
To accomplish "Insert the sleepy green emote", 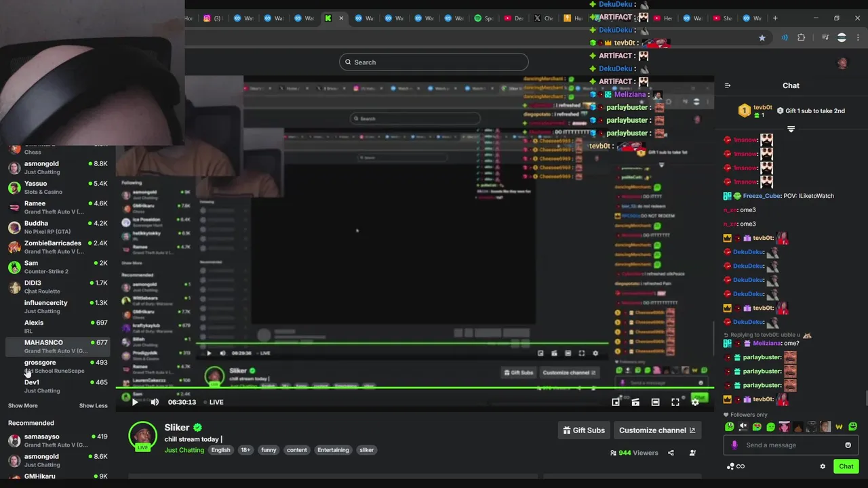I will [770, 427].
